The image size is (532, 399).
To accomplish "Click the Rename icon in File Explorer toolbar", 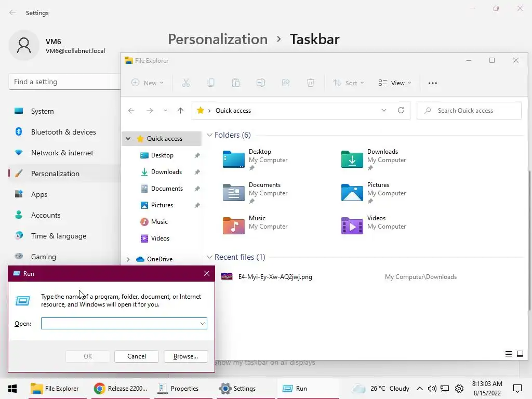I will 261,83.
